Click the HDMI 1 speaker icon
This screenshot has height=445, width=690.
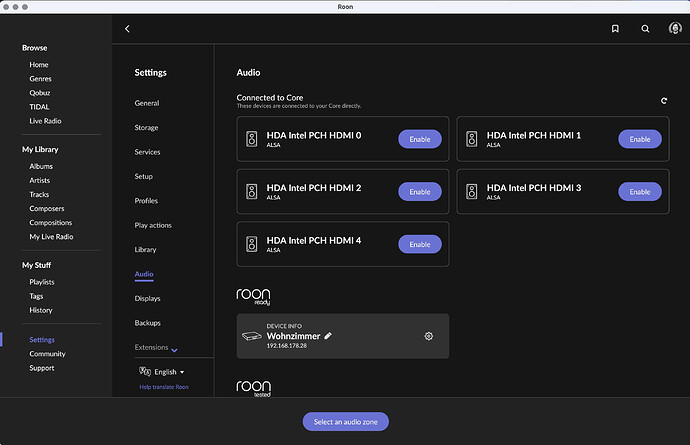(472, 139)
